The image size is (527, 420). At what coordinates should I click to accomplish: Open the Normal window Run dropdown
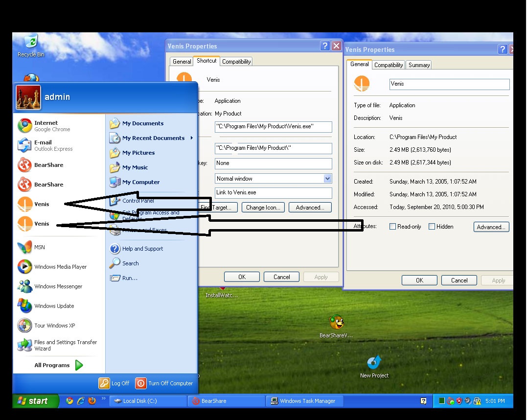coord(328,179)
